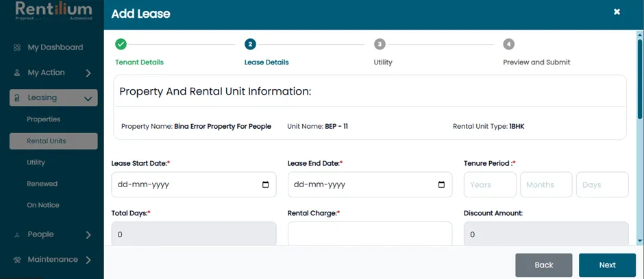Expand the People submenu arrow

pyautogui.click(x=88, y=235)
